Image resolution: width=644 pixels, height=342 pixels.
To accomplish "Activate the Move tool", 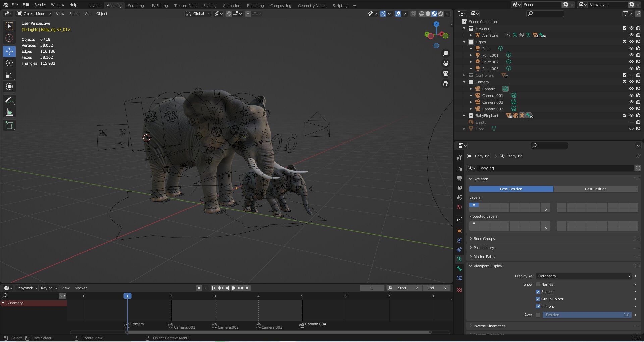I will coord(9,51).
